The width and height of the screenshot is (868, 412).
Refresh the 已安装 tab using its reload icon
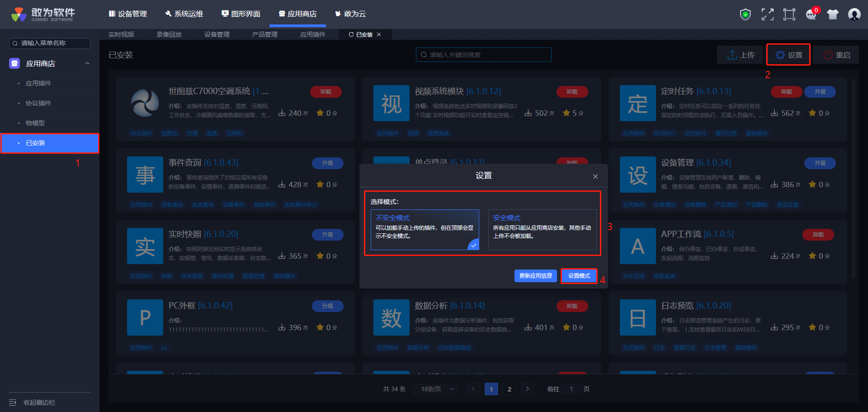[351, 34]
